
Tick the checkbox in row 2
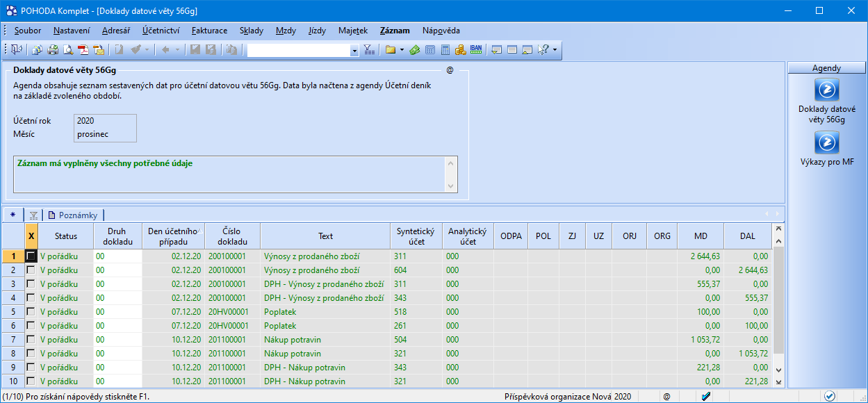point(31,270)
